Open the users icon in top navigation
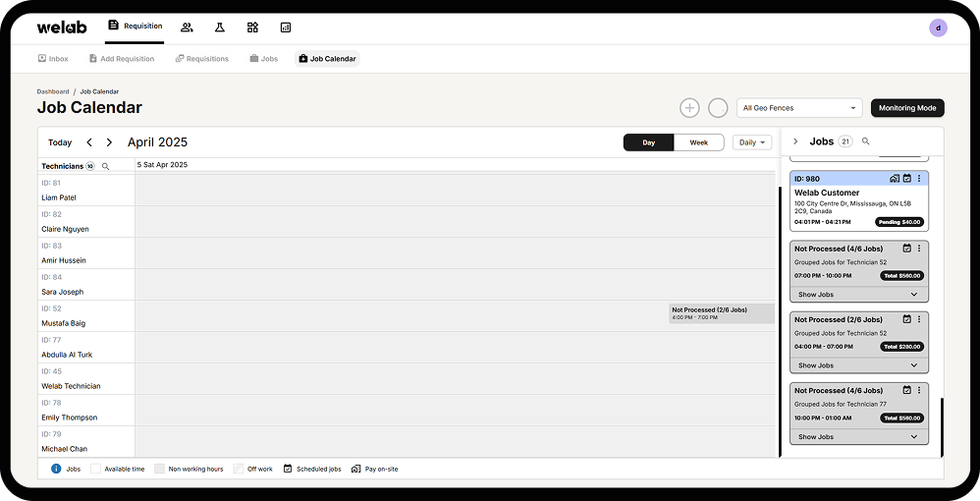This screenshot has width=980, height=501. coord(187,28)
